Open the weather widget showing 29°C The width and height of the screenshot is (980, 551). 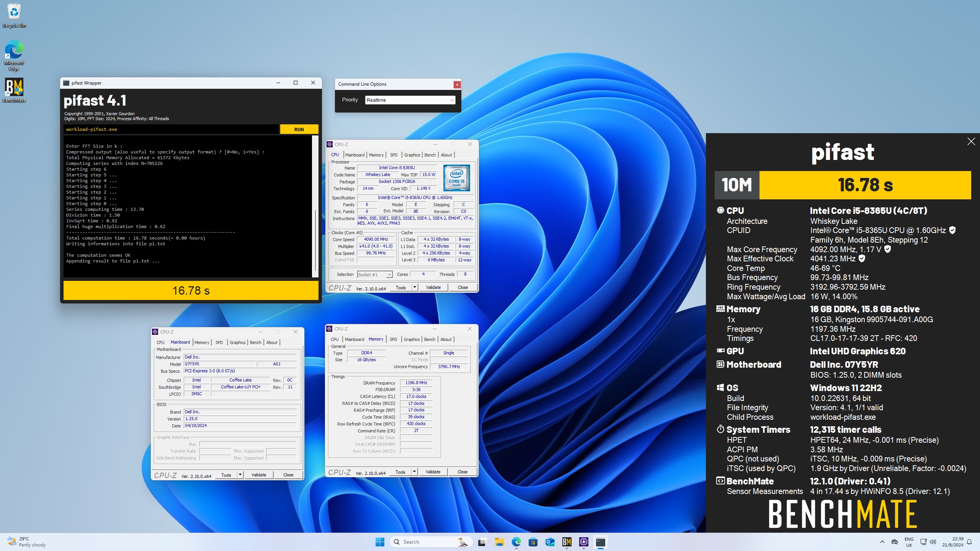[x=27, y=542]
